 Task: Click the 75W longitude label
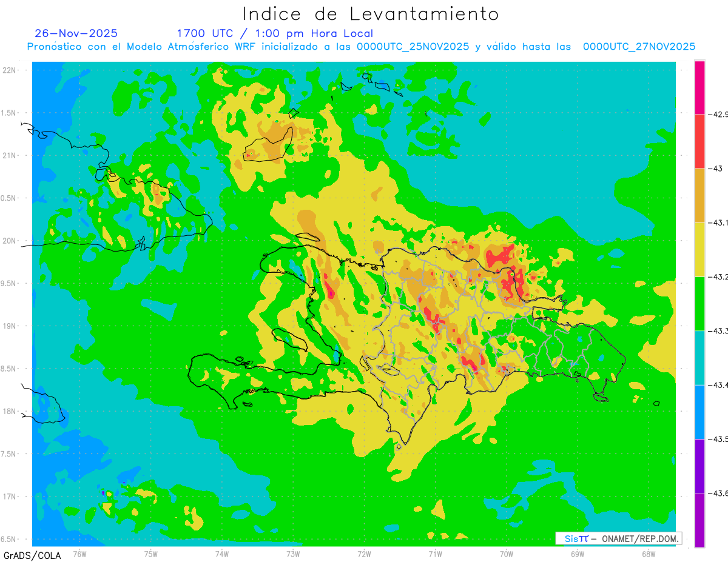[x=151, y=554]
